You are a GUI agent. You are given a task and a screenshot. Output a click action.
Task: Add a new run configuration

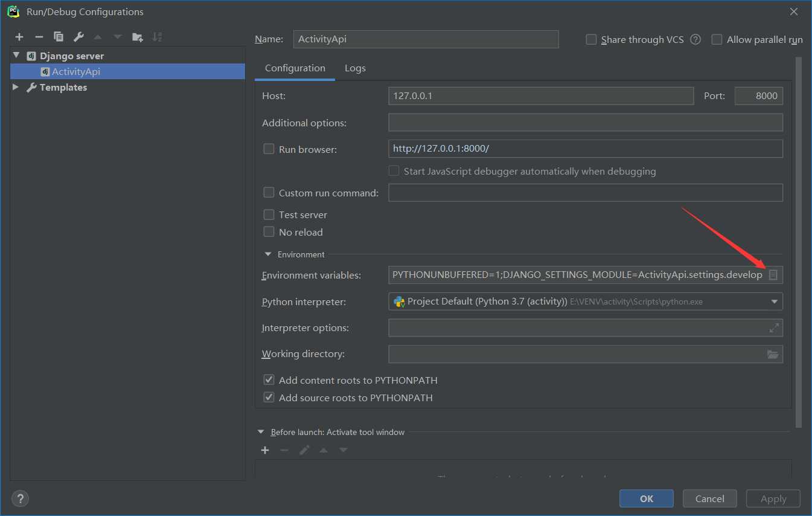[x=19, y=37]
